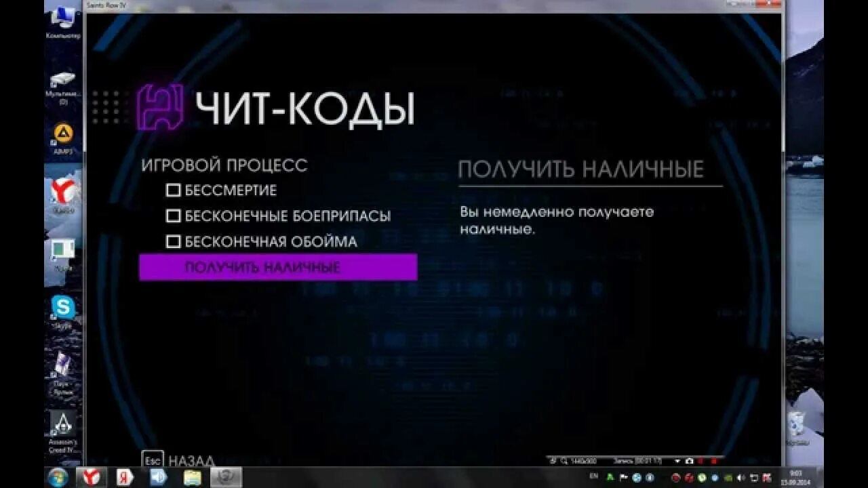868x488 pixels.
Task: Activate the highlighted ПОЛУЧИТЬ НАЛИЧНЫЕ cheat
Action: (x=278, y=267)
